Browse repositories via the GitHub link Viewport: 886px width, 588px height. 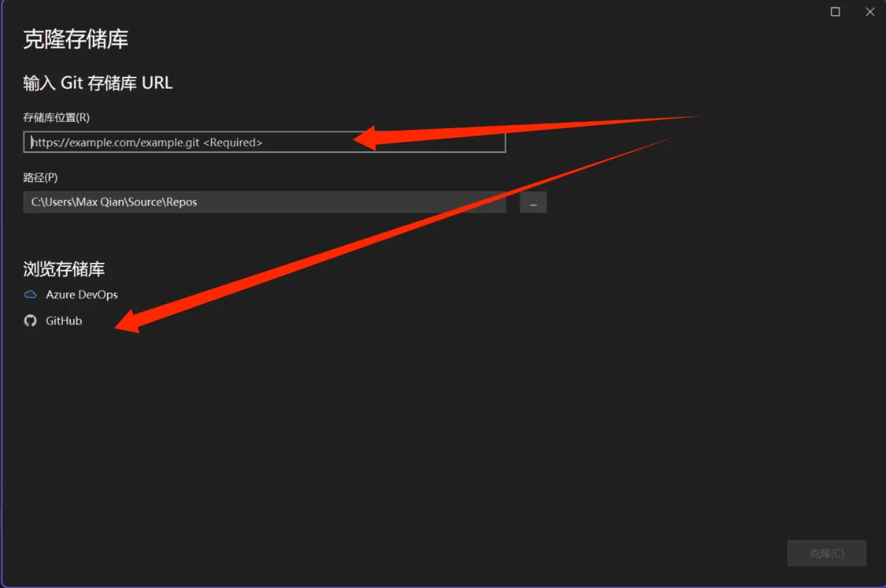[64, 321]
